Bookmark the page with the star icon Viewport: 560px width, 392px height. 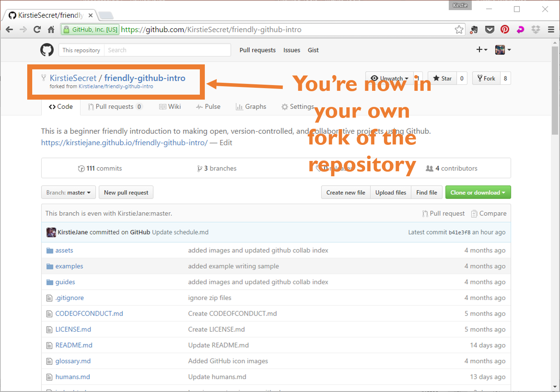459,30
